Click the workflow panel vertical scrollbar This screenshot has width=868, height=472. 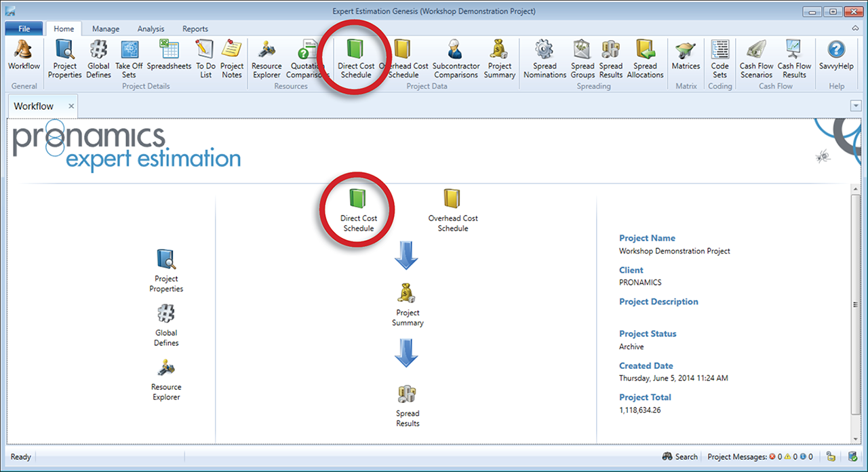click(x=855, y=305)
